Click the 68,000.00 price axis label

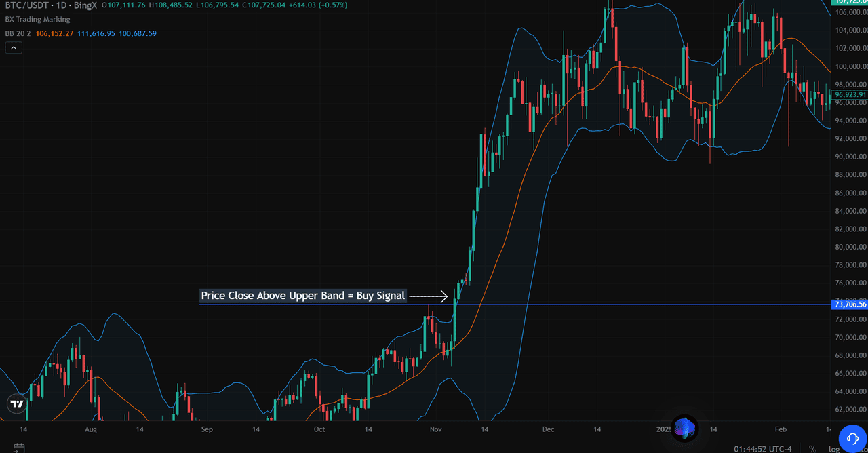[850, 355]
